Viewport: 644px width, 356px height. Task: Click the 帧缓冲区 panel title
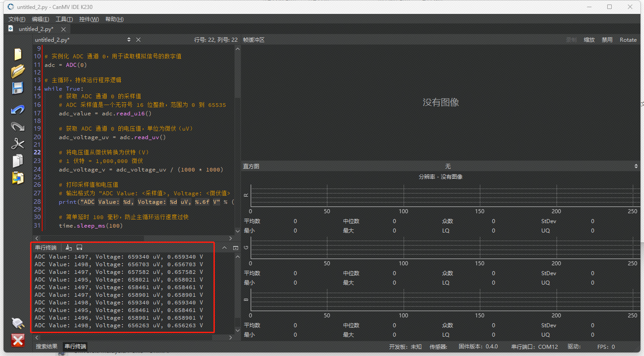tap(253, 40)
